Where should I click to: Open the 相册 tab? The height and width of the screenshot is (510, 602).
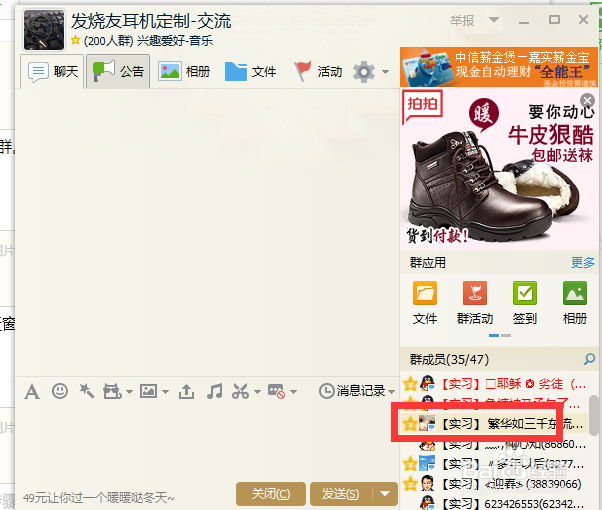(184, 71)
